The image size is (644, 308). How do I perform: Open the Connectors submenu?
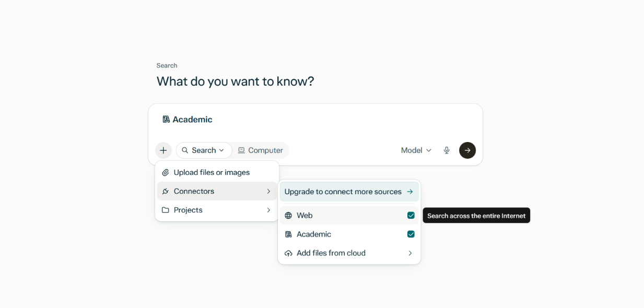[217, 191]
